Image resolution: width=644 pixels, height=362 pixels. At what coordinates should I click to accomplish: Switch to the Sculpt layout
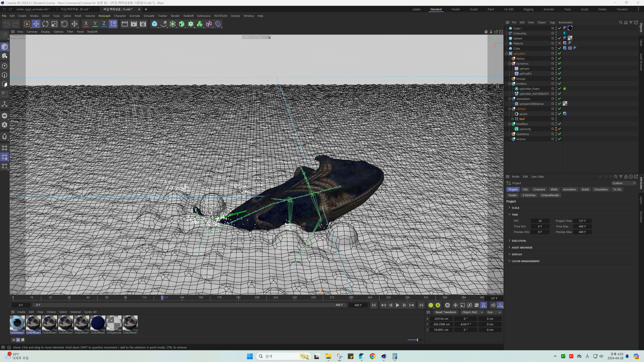coord(473,9)
